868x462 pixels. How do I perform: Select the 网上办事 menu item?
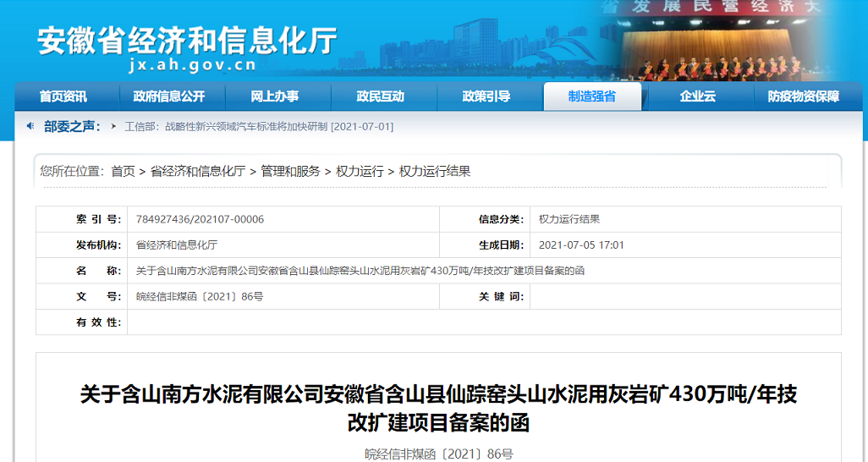tap(274, 96)
